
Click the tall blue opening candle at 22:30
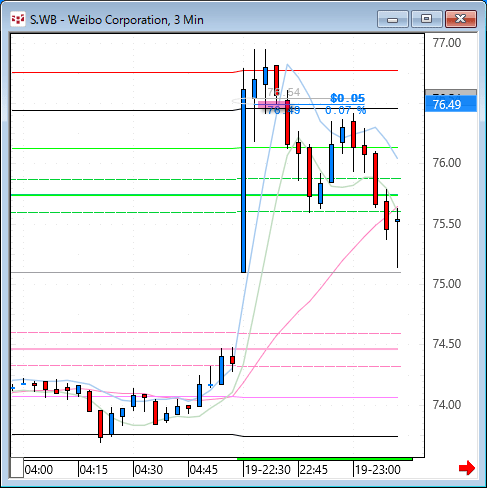click(243, 181)
